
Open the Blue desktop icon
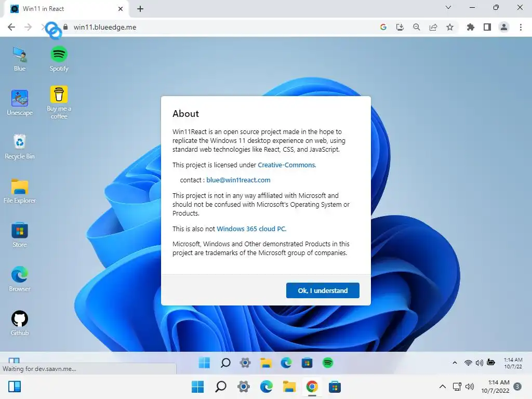[x=20, y=59]
